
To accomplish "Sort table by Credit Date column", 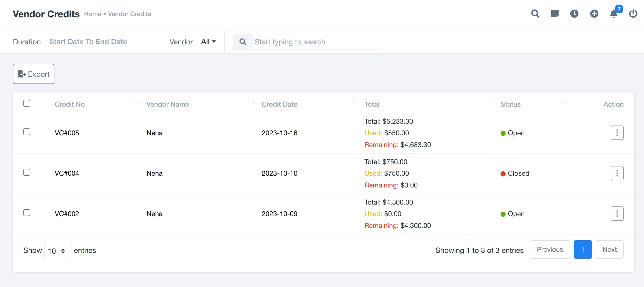I will tap(280, 104).
